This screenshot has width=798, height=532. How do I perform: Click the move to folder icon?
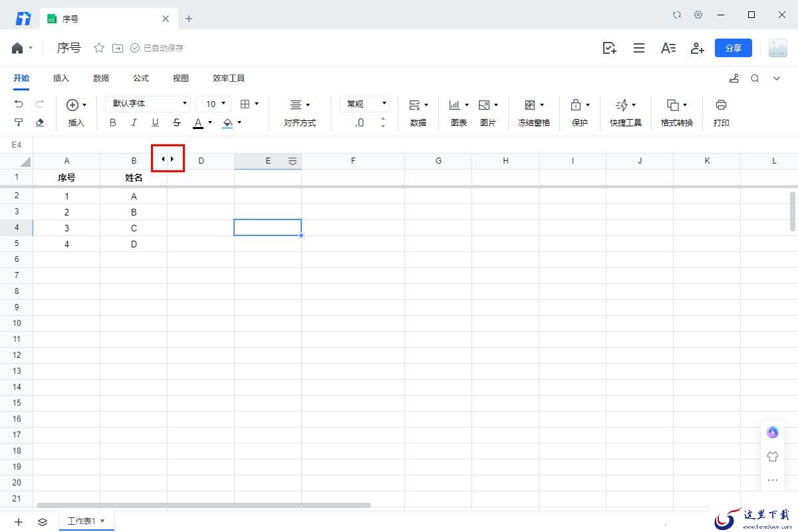[118, 48]
